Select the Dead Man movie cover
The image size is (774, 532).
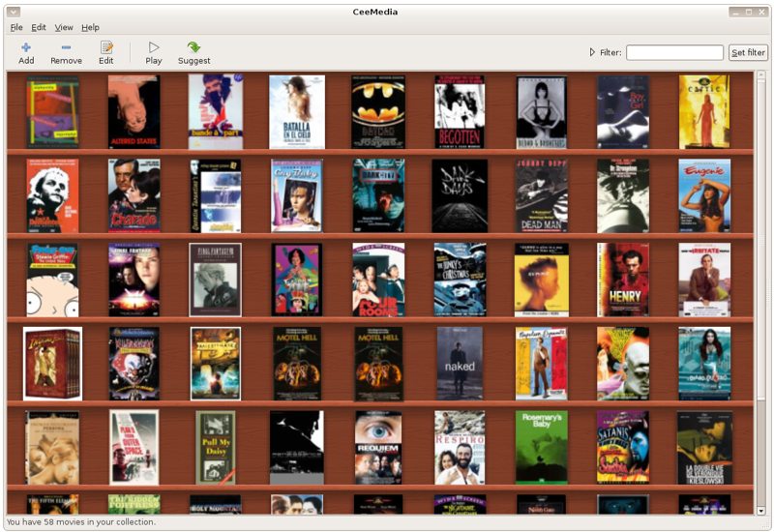coord(542,195)
